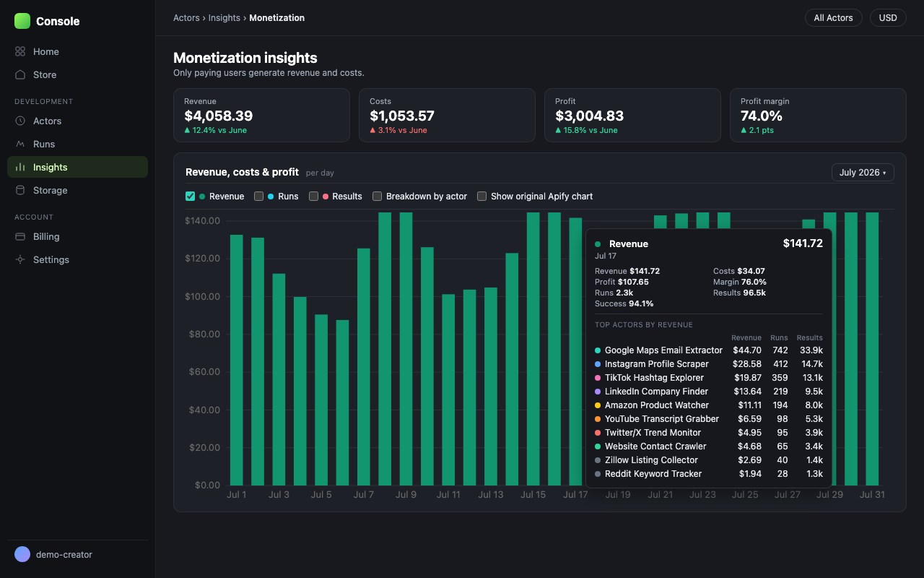Click the demo-creator avatar

pyautogui.click(x=22, y=554)
